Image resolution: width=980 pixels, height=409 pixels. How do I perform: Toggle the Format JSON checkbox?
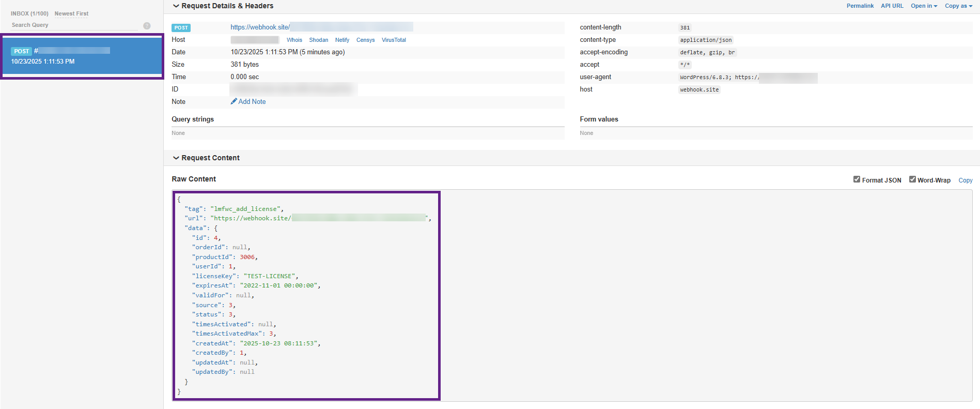click(x=857, y=179)
